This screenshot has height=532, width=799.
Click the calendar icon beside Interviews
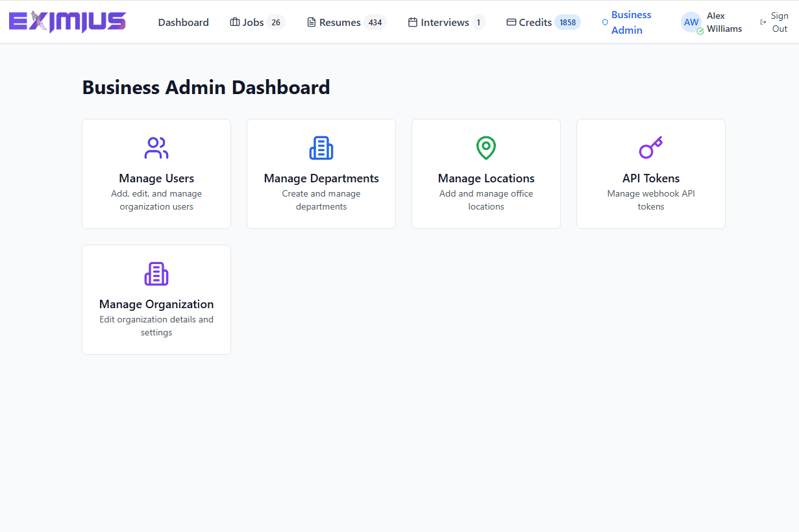coord(413,22)
